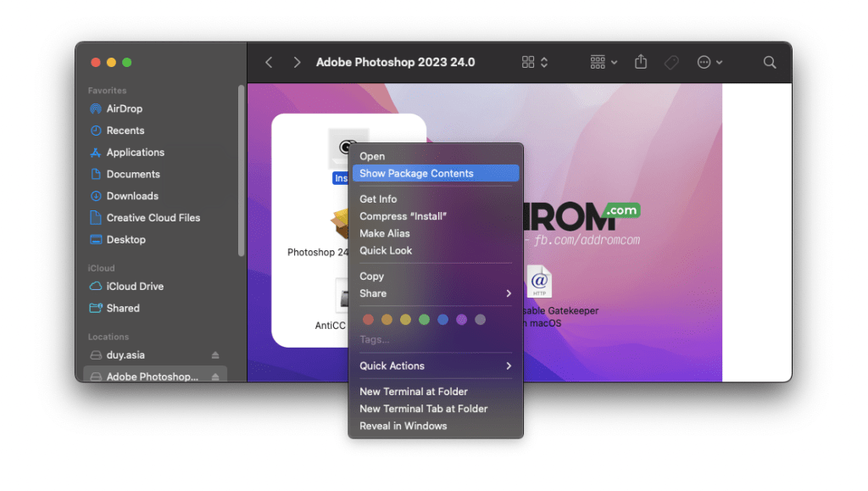This screenshot has height=491, width=868.
Task: Expand the Share submenu
Action: pyautogui.click(x=436, y=293)
